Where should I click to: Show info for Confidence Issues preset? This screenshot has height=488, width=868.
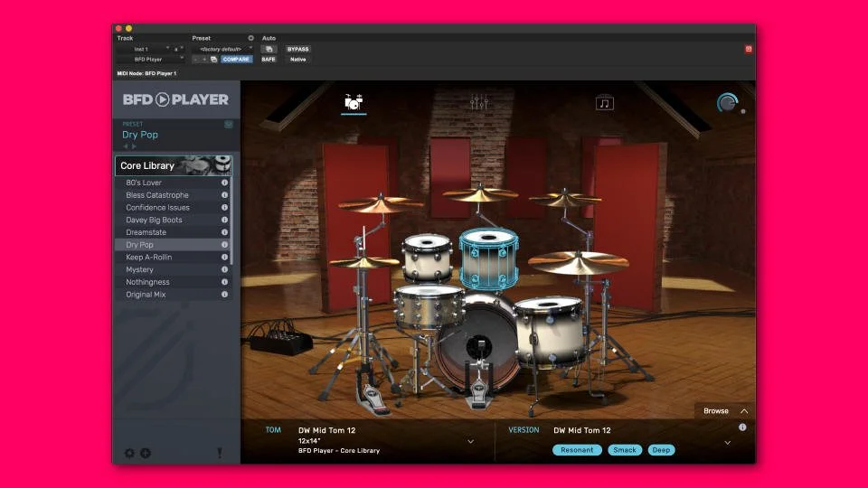click(225, 208)
